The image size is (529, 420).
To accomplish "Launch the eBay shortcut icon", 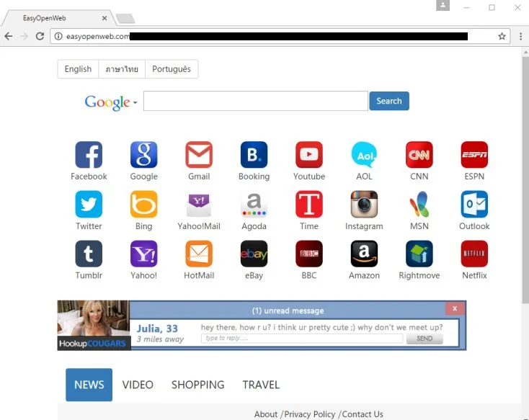I will [254, 254].
